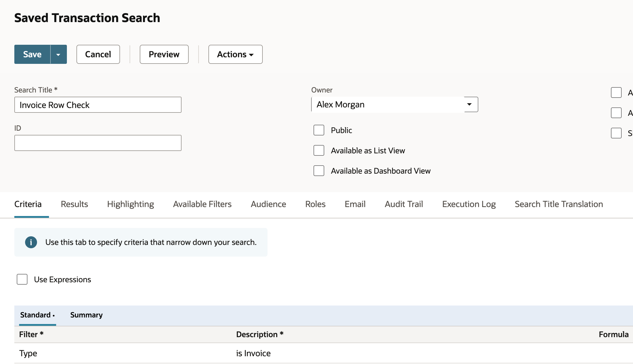Toggle the checkbox right of the Owner label
The width and height of the screenshot is (633, 364).
[x=616, y=92]
